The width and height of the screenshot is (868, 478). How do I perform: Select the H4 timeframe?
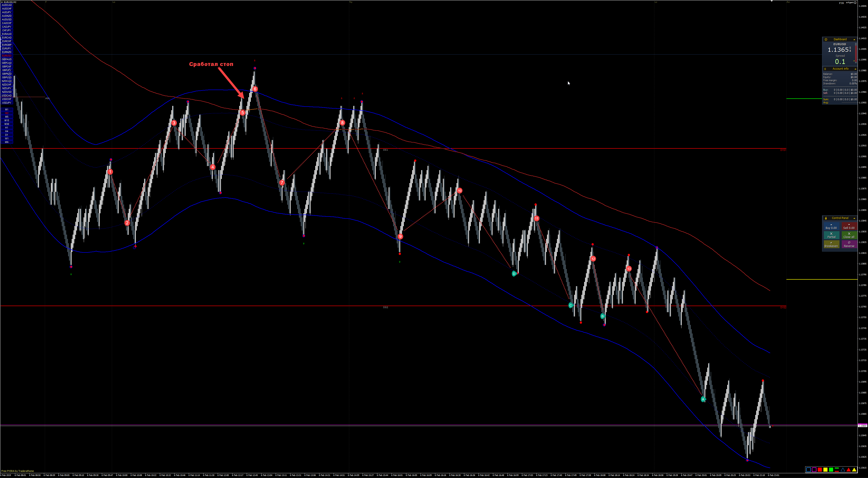pos(7,131)
